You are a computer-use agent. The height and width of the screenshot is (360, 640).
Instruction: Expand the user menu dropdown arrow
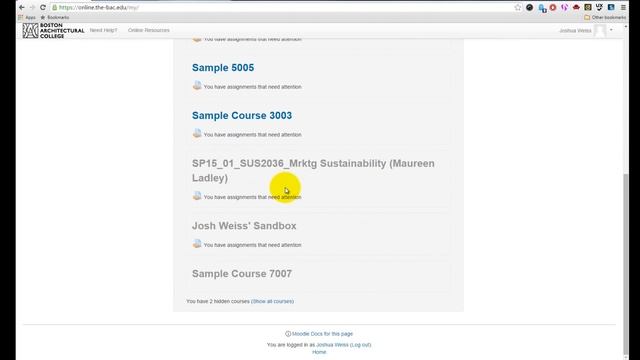(x=611, y=30)
